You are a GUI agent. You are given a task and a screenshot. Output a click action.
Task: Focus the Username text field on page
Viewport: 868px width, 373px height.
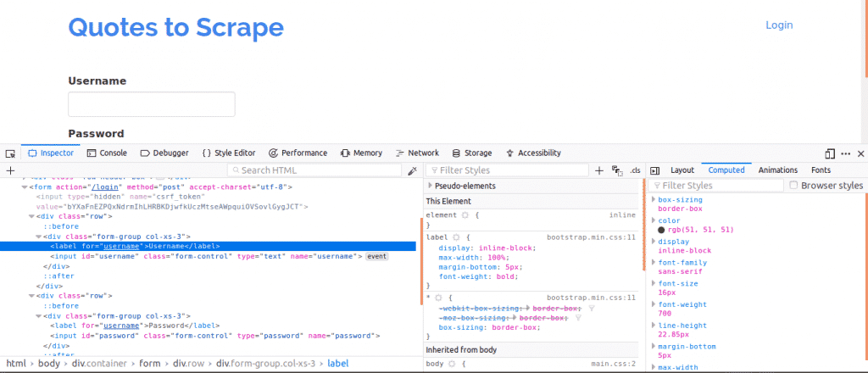(x=152, y=104)
